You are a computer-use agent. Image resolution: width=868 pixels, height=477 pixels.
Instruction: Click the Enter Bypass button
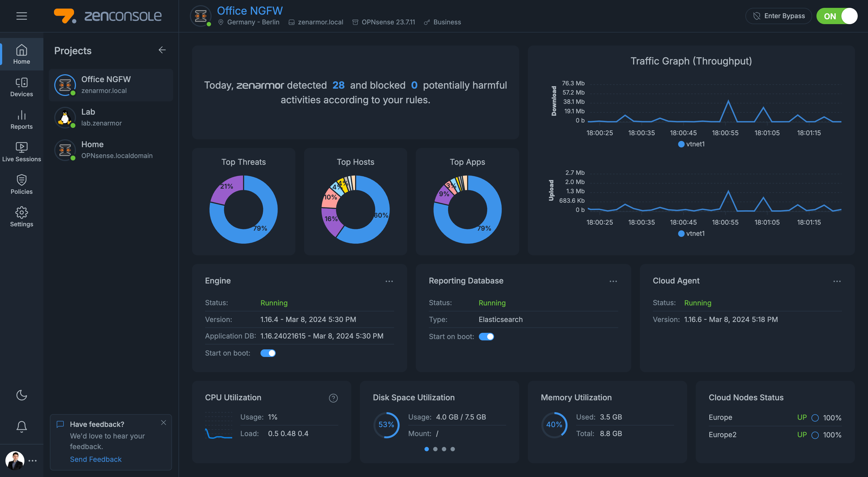pyautogui.click(x=778, y=16)
